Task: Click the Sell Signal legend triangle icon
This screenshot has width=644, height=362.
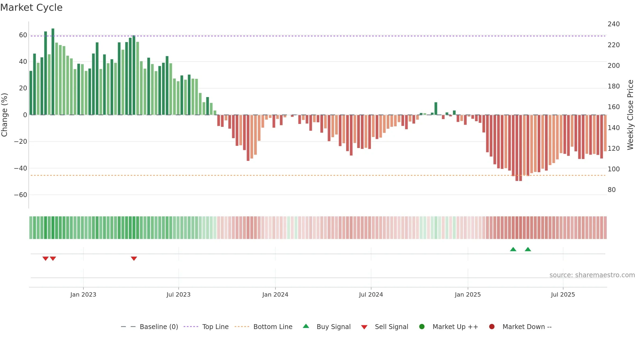Action: pyautogui.click(x=364, y=327)
